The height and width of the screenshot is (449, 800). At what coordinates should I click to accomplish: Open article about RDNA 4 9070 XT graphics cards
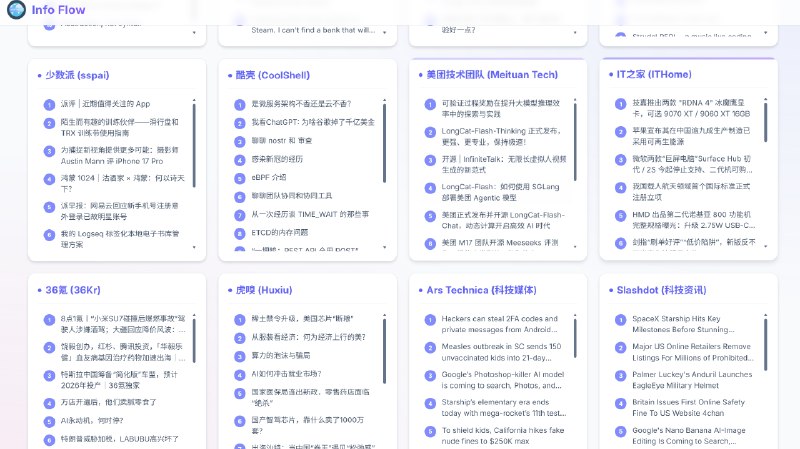coord(691,108)
